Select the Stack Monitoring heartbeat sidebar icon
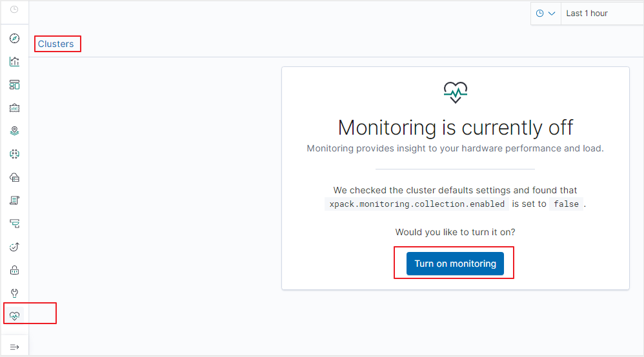The image size is (644, 357). click(x=14, y=315)
